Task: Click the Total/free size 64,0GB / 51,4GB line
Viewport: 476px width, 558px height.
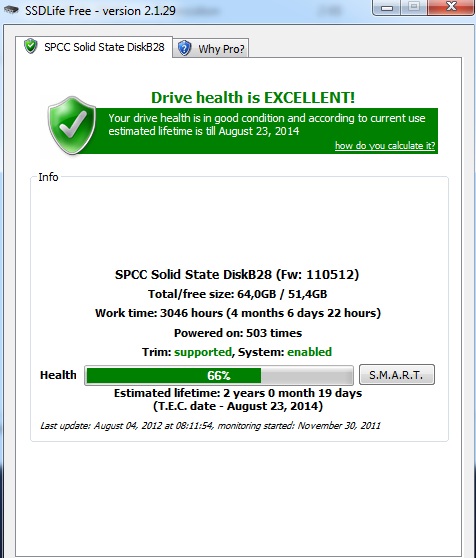Action: pos(238,294)
